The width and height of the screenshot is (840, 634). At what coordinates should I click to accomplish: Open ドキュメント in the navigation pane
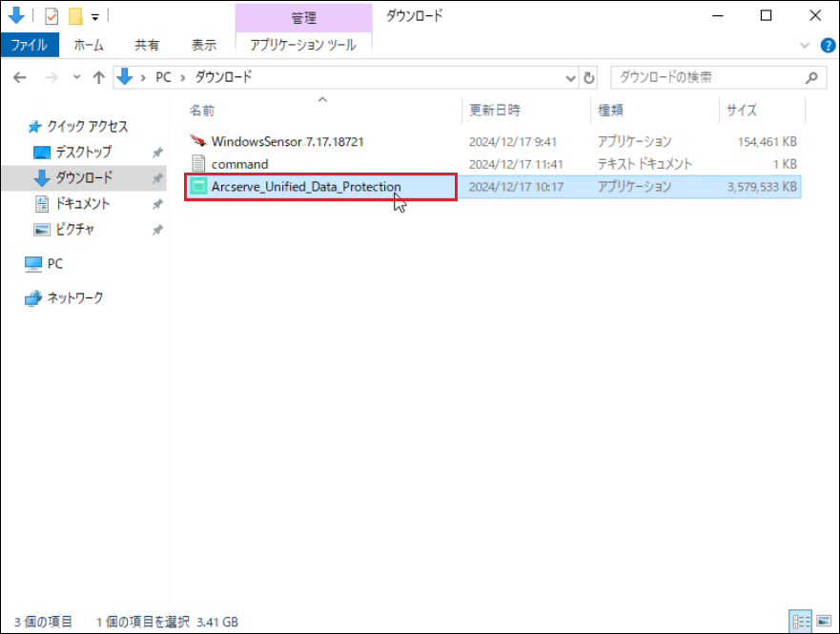click(83, 203)
